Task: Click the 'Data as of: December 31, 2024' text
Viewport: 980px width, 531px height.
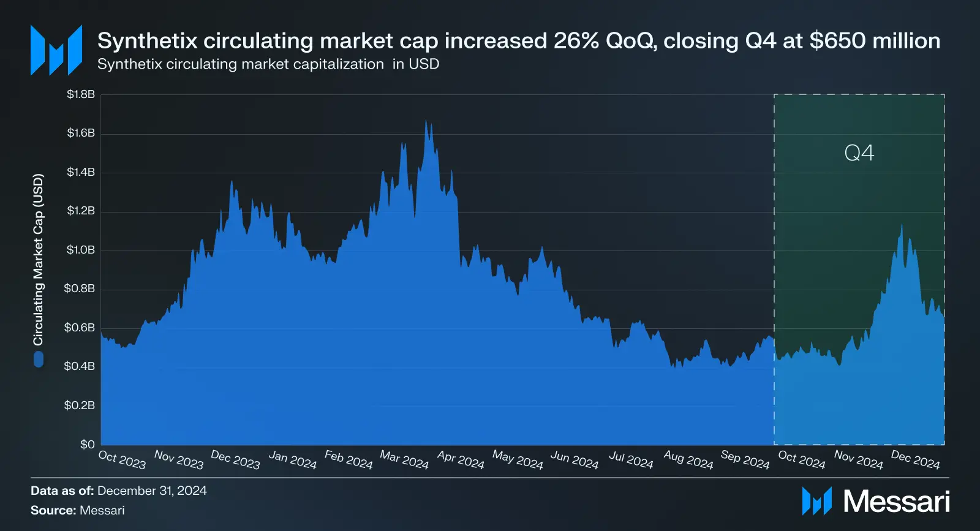Action: click(x=119, y=491)
